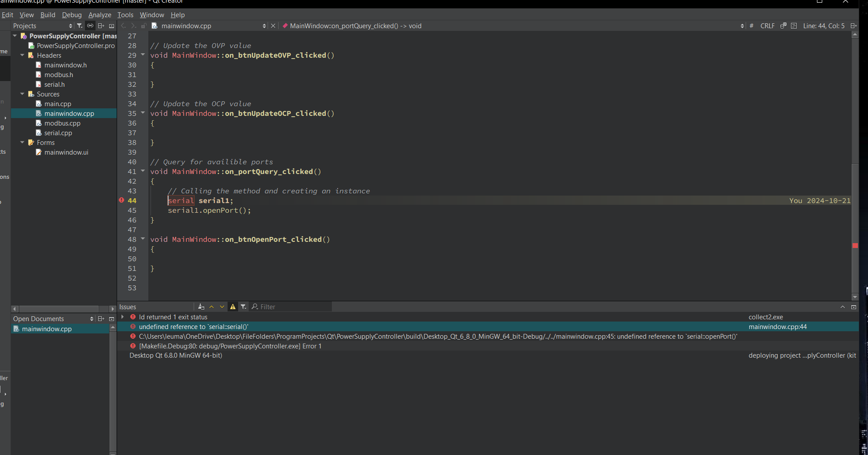Go to next issue arrow
Image resolution: width=868 pixels, height=455 pixels.
point(222,307)
